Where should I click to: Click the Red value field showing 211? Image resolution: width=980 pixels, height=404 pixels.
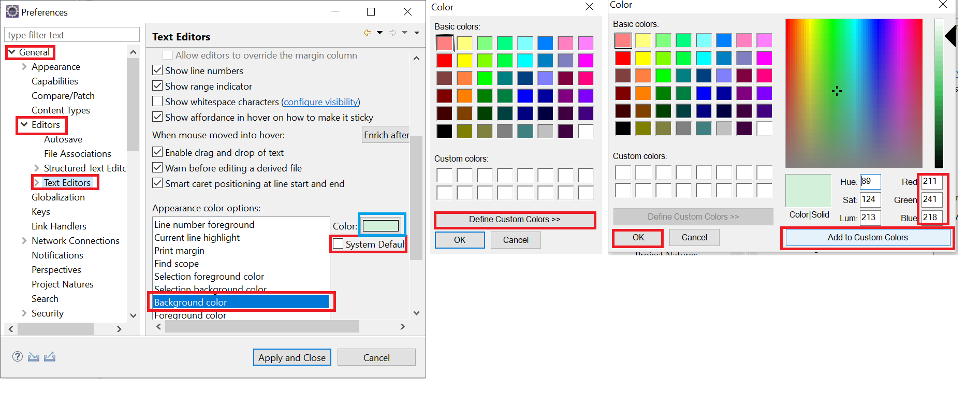pos(932,181)
